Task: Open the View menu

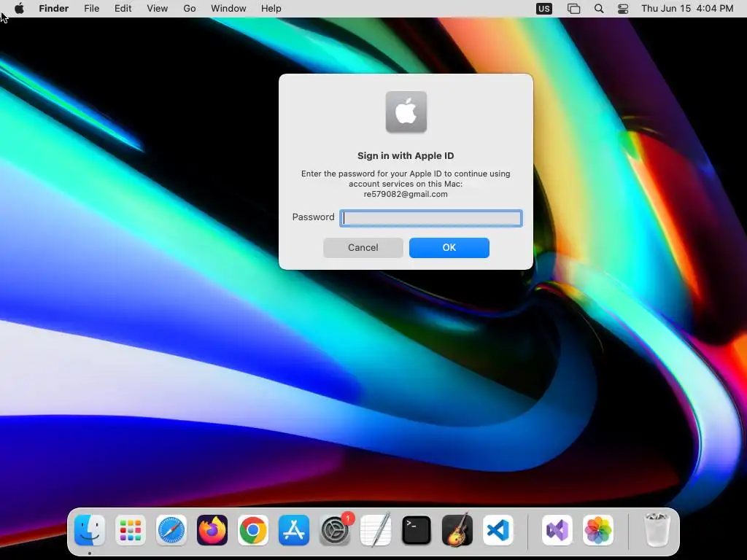Action: pos(158,9)
